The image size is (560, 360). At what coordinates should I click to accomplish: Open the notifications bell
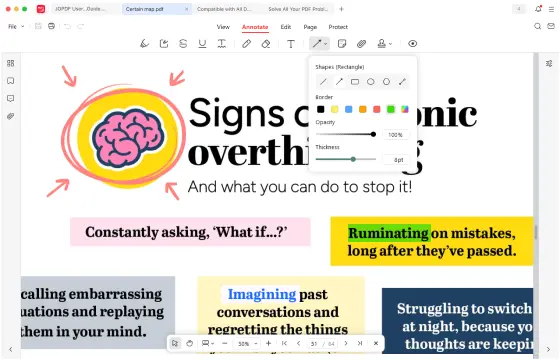click(x=538, y=9)
